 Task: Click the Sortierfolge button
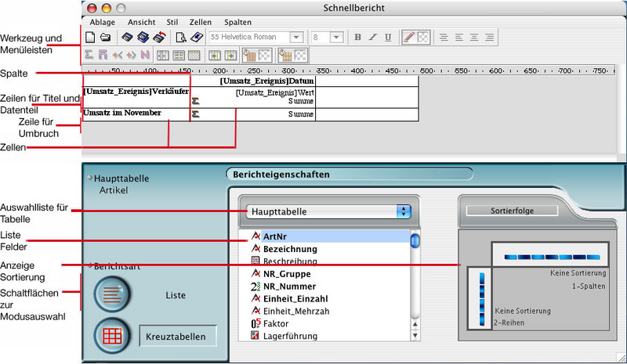click(512, 211)
